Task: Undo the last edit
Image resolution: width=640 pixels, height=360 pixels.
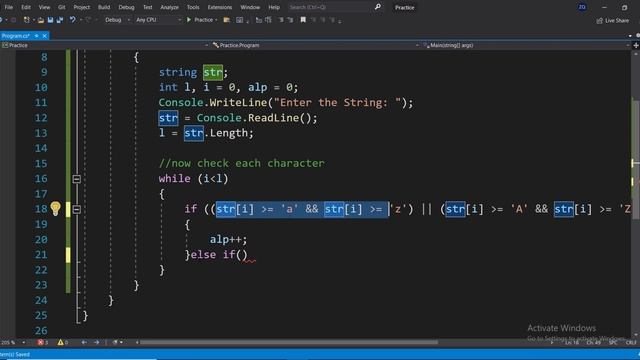Action: (72, 20)
